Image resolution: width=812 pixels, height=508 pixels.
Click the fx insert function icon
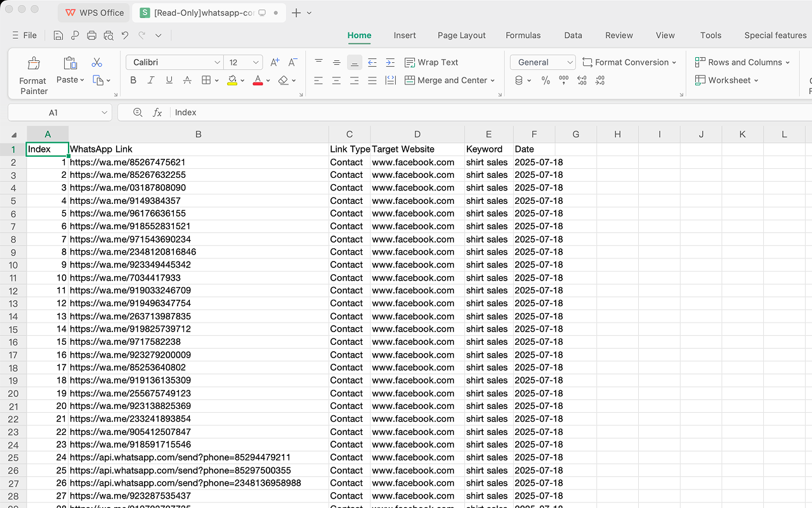click(x=157, y=112)
